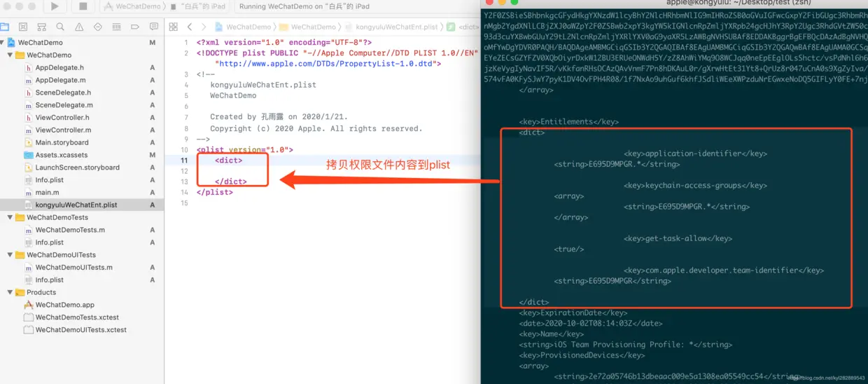Open the related items grid icon
868x384 pixels.
(x=173, y=27)
